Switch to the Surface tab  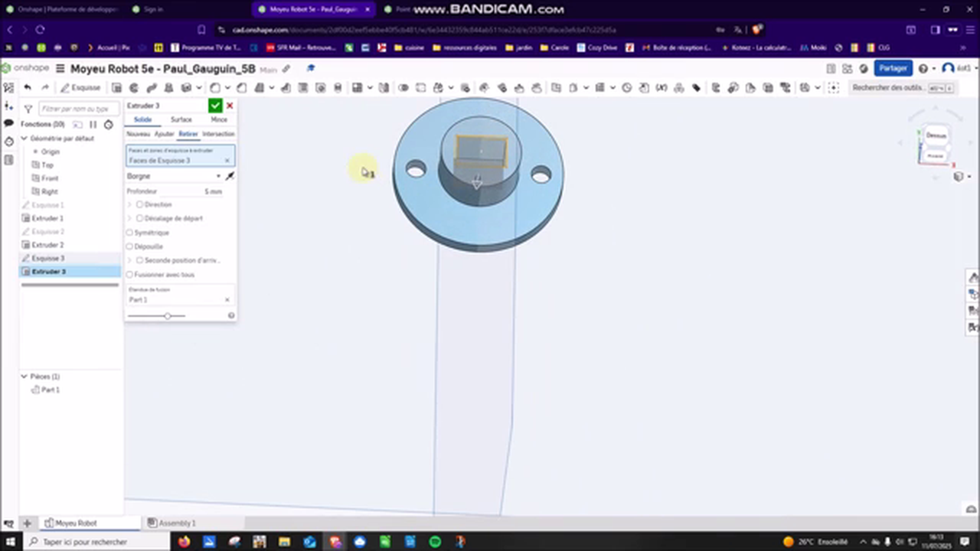(x=181, y=119)
